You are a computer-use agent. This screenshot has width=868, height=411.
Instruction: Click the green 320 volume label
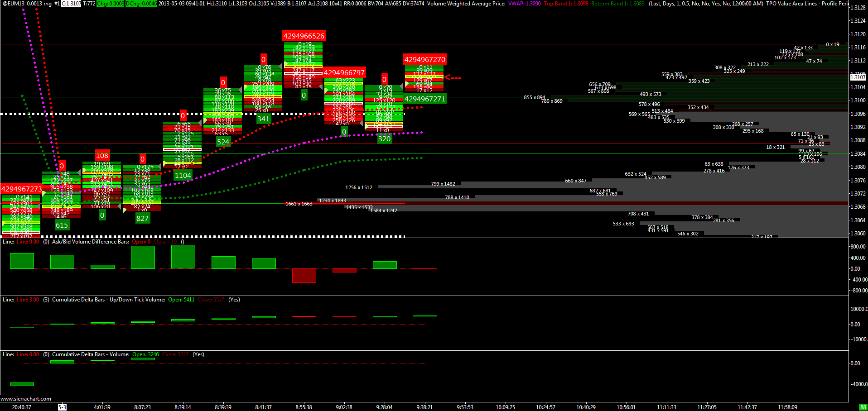pyautogui.click(x=384, y=139)
